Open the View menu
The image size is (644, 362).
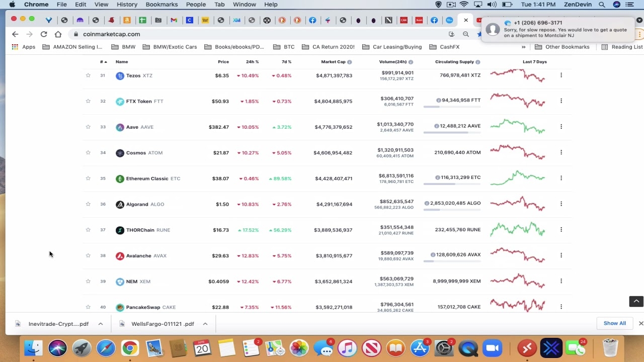click(101, 5)
